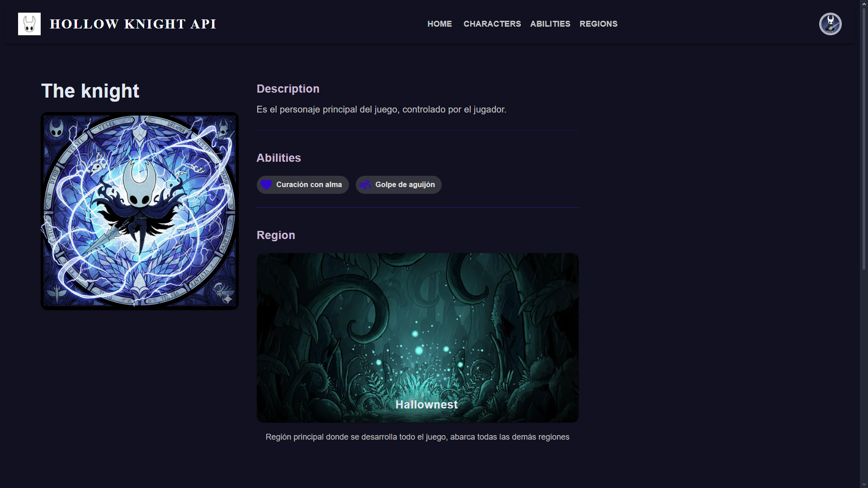Click the Abilities section heading
This screenshot has height=488, width=868.
(278, 158)
